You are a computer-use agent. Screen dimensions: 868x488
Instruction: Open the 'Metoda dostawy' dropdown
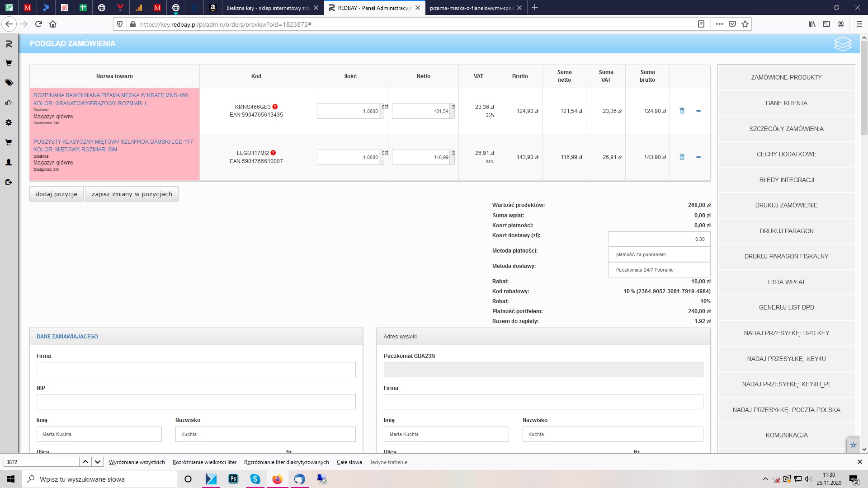click(x=659, y=270)
